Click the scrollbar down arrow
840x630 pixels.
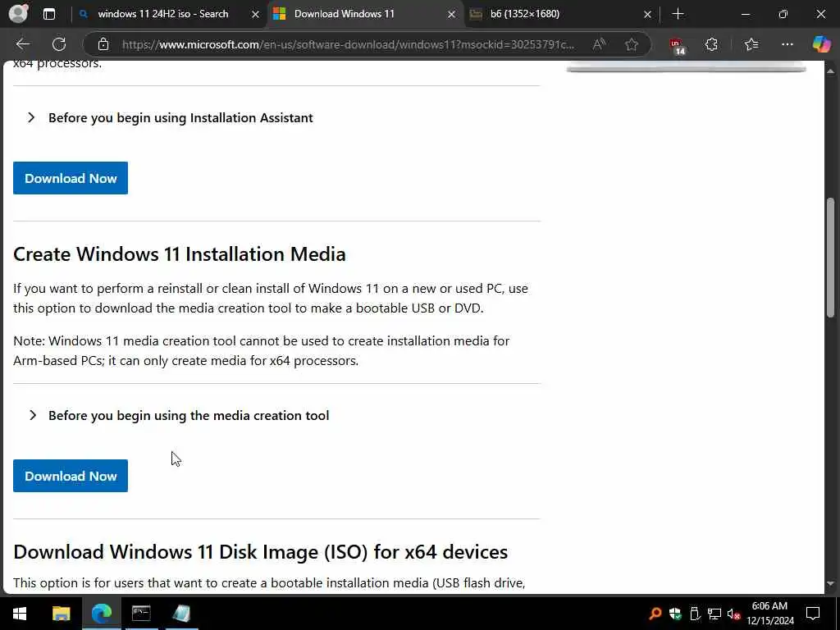(831, 583)
